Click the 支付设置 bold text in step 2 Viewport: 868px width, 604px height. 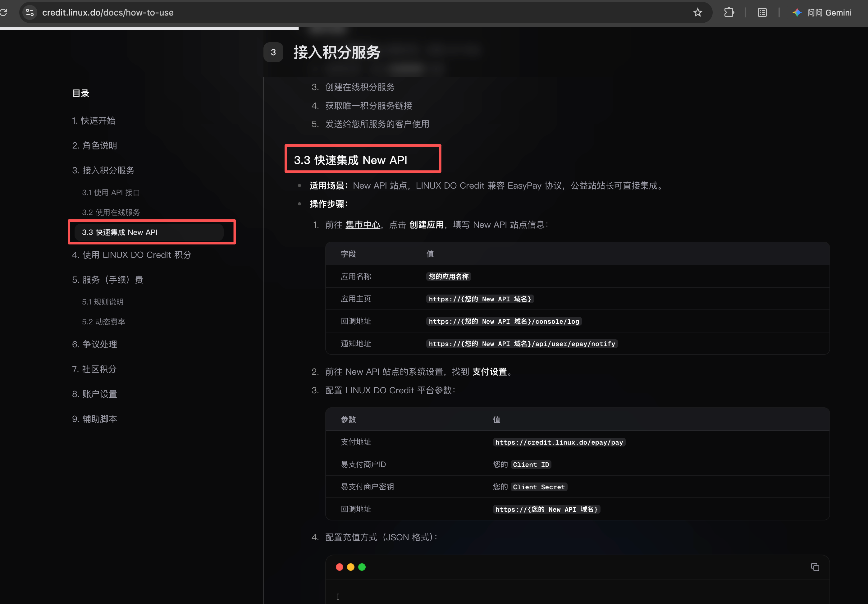tap(490, 372)
